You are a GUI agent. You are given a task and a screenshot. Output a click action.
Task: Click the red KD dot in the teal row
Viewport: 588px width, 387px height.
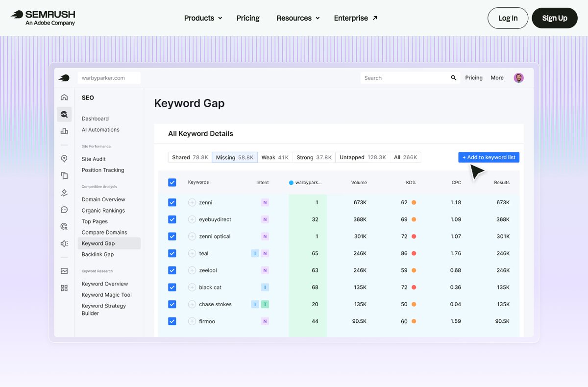[x=414, y=253]
